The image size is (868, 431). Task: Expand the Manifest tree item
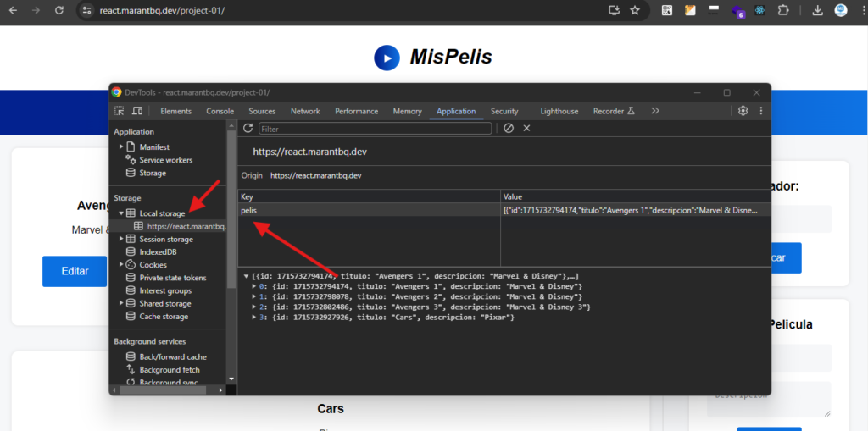tap(121, 147)
